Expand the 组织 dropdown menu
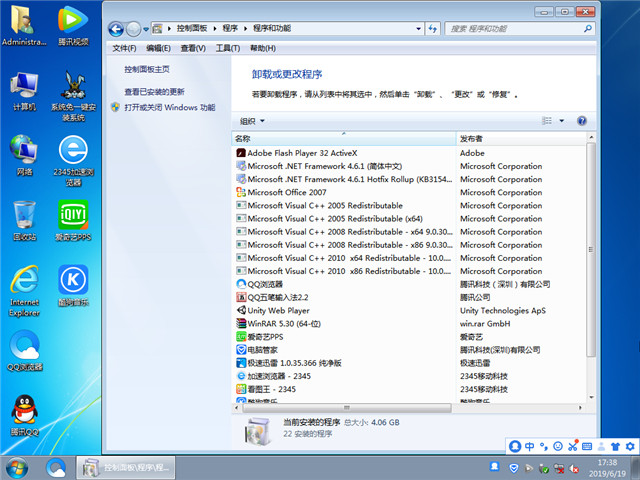This screenshot has height=480, width=640. point(252,120)
